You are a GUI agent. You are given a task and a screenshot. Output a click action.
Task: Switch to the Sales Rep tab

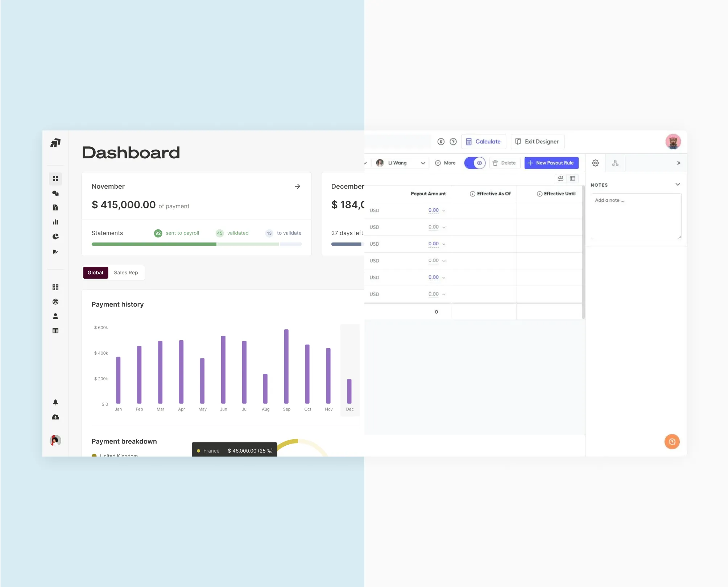tap(126, 272)
